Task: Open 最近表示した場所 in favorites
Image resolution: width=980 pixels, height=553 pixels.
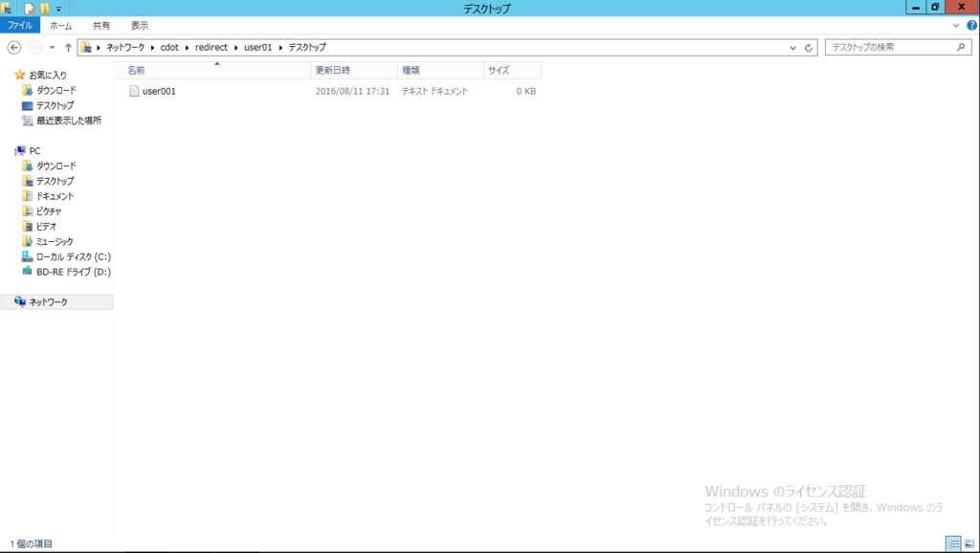Action: click(x=68, y=121)
